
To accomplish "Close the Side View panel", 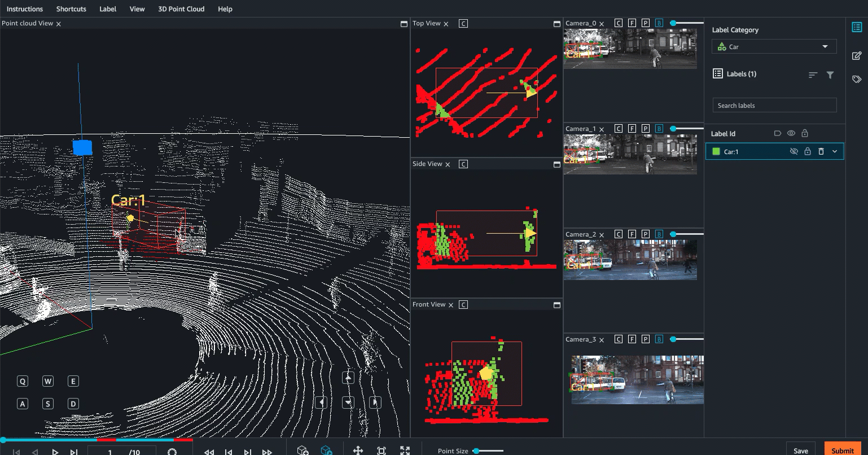I will point(448,164).
